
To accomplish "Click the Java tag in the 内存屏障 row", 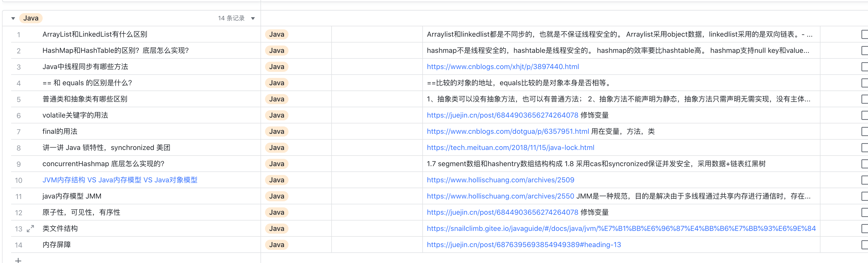I will pos(277,245).
